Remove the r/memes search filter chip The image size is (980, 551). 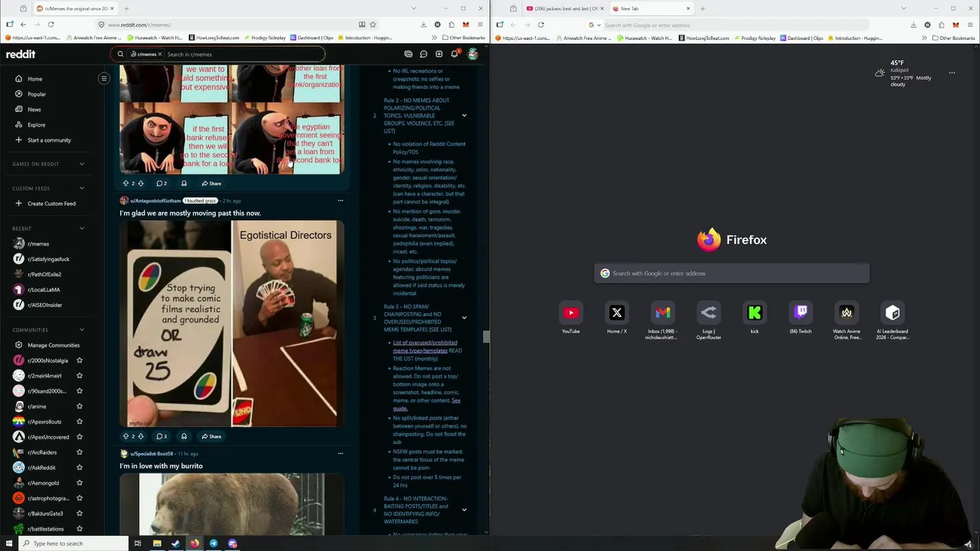click(x=159, y=54)
